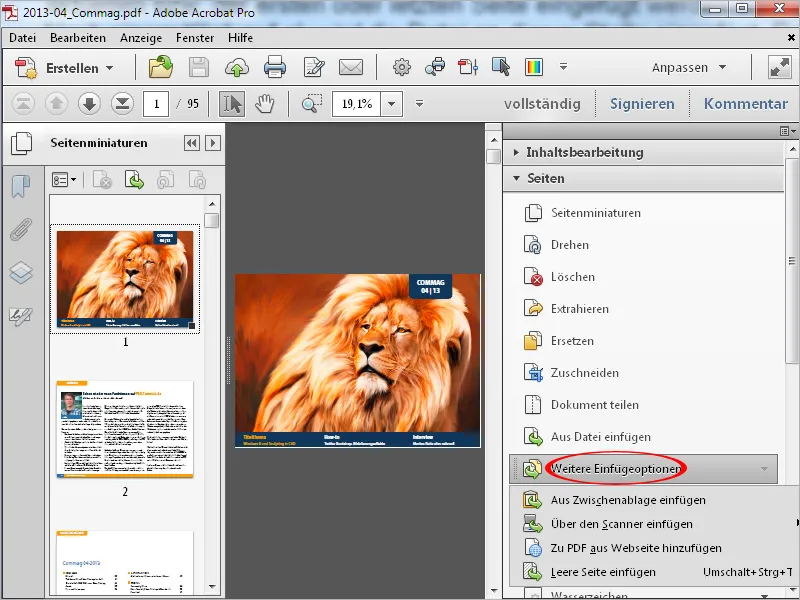The width and height of the screenshot is (800, 600).
Task: Open the Datei menu
Action: (22, 38)
